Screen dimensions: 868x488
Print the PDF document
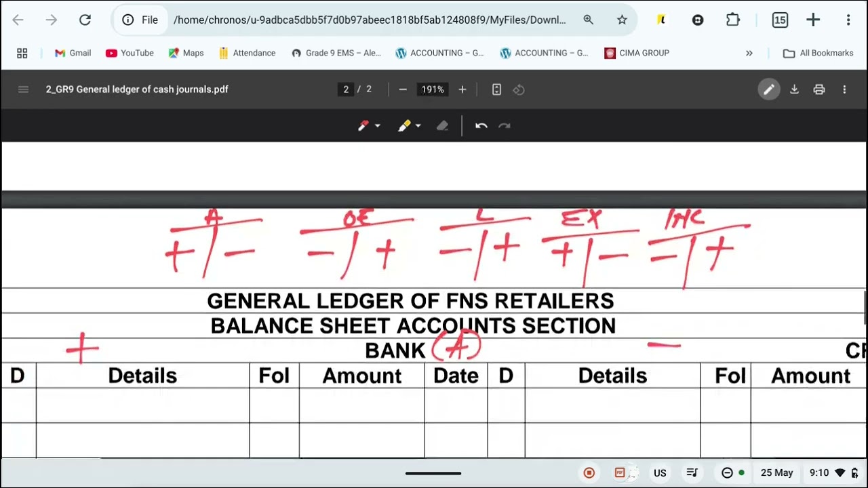(819, 89)
